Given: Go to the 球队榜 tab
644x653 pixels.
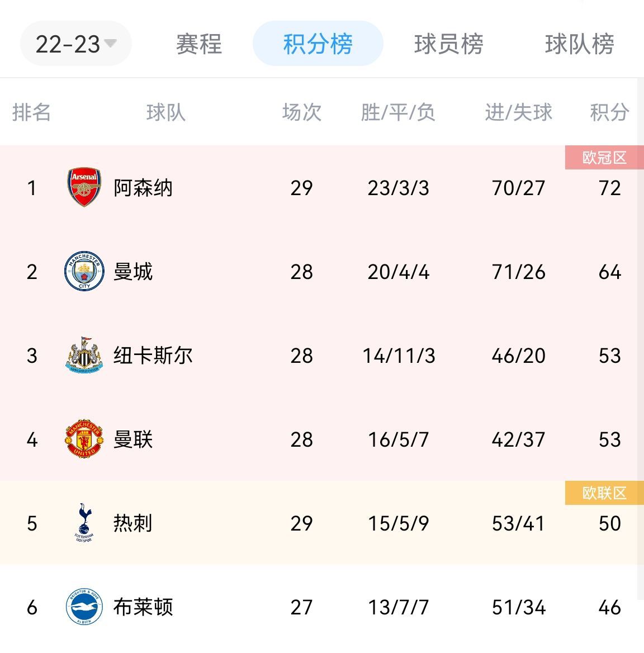Looking at the screenshot, I should pyautogui.click(x=580, y=44).
